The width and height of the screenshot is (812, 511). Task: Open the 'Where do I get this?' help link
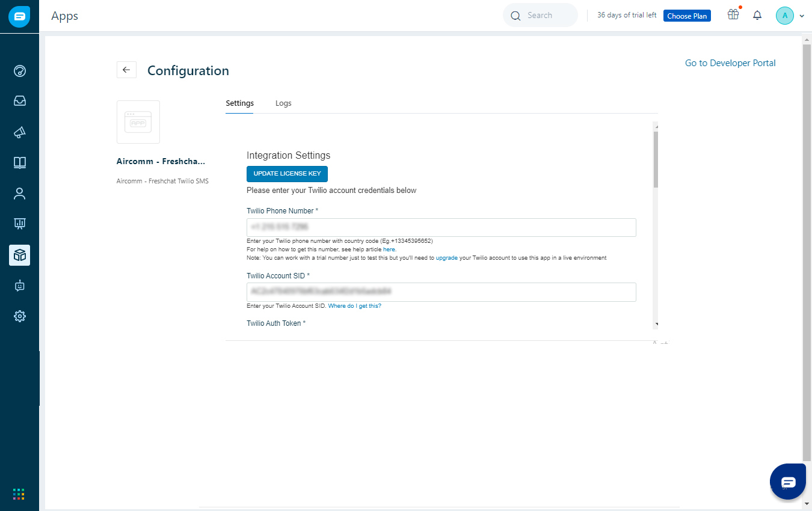(354, 305)
